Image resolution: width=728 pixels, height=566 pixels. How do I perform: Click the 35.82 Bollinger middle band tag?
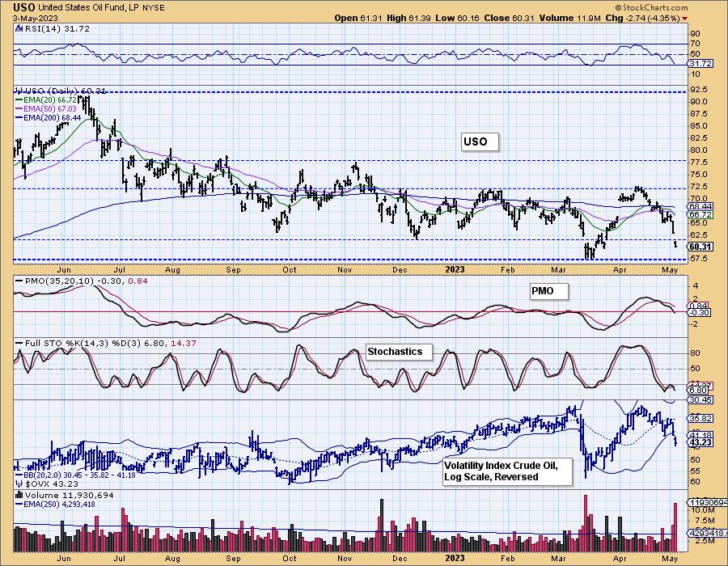coord(701,418)
